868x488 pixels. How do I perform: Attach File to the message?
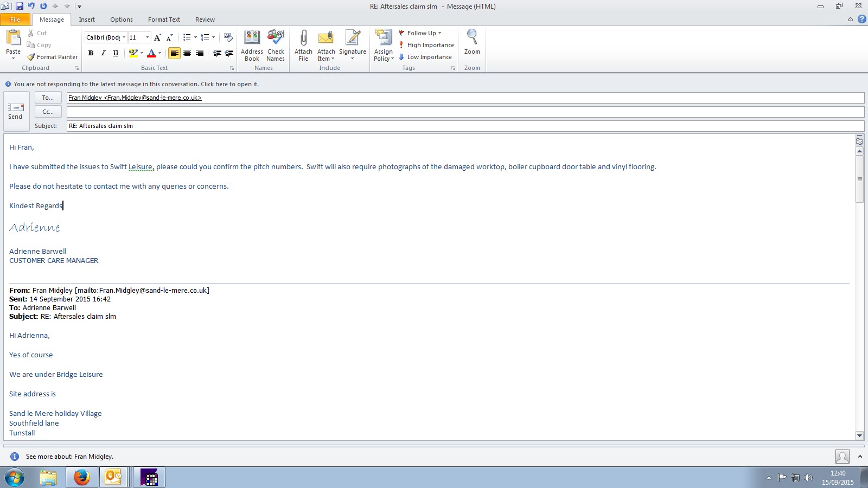point(303,46)
